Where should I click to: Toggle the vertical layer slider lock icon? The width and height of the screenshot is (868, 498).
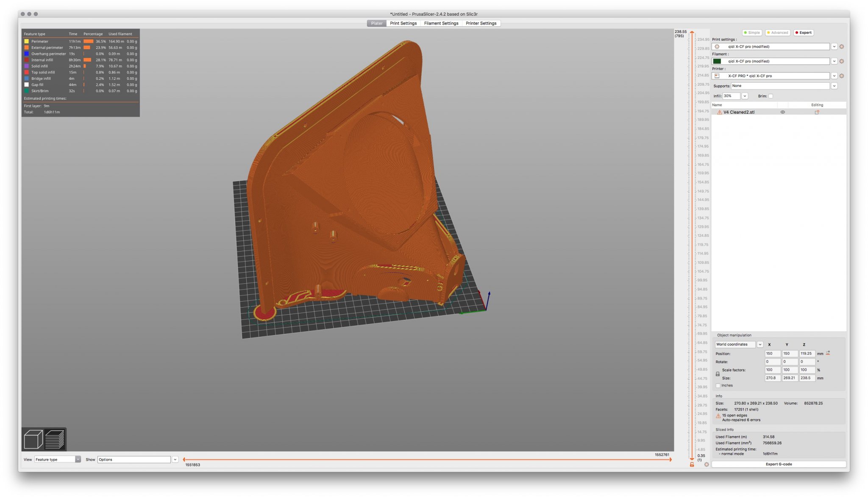[692, 464]
